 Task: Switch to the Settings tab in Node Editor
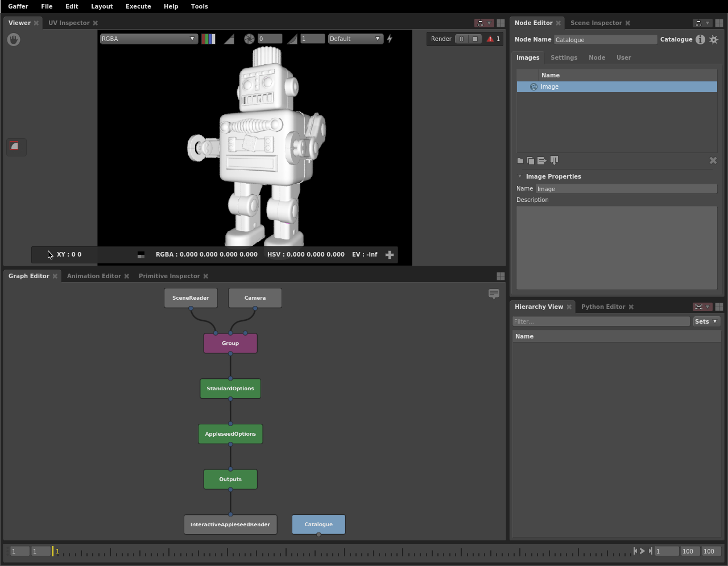click(x=564, y=57)
